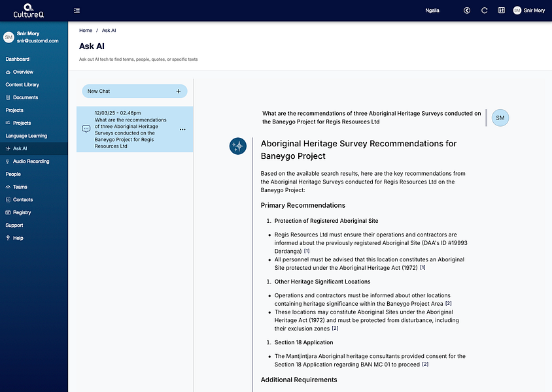Image resolution: width=552 pixels, height=392 pixels.
Task: Open snir@customd.com profile entry
Action: click(x=38, y=41)
